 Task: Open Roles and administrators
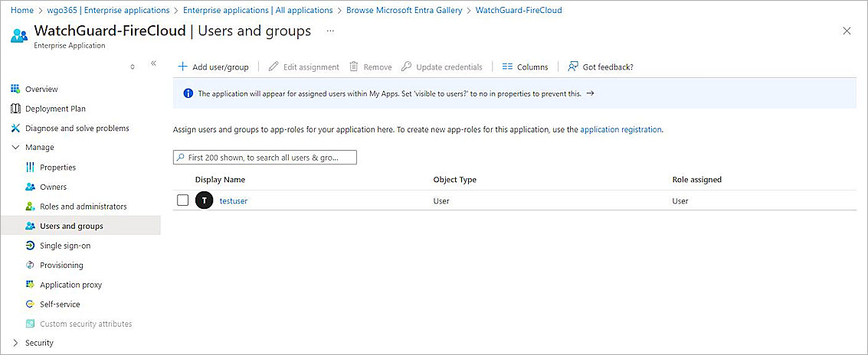pyautogui.click(x=84, y=207)
